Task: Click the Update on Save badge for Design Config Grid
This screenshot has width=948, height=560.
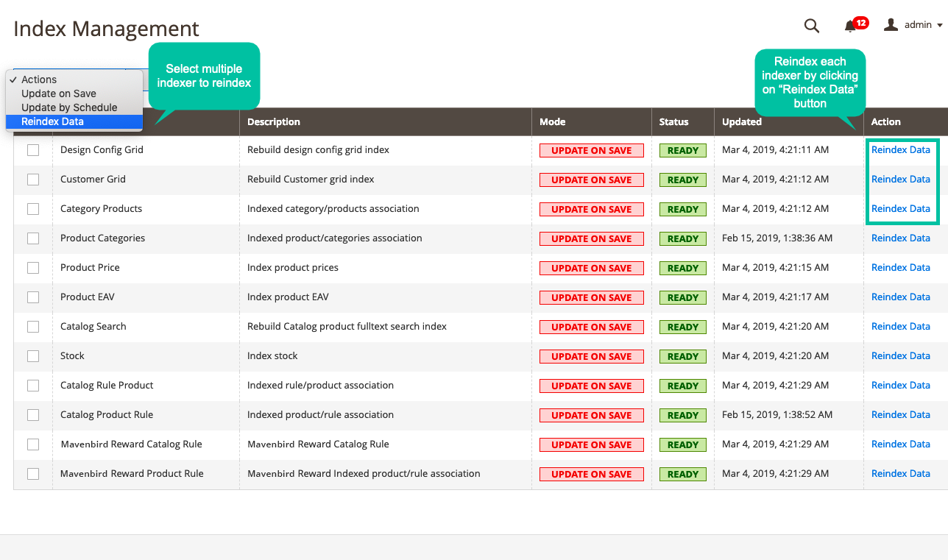Action: 592,150
